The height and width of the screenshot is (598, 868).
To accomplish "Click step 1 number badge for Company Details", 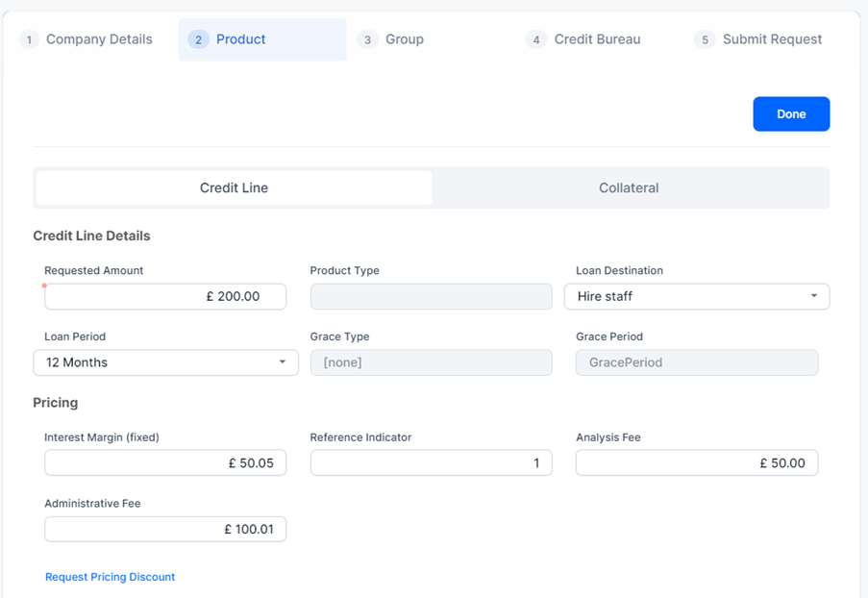I will click(x=30, y=40).
